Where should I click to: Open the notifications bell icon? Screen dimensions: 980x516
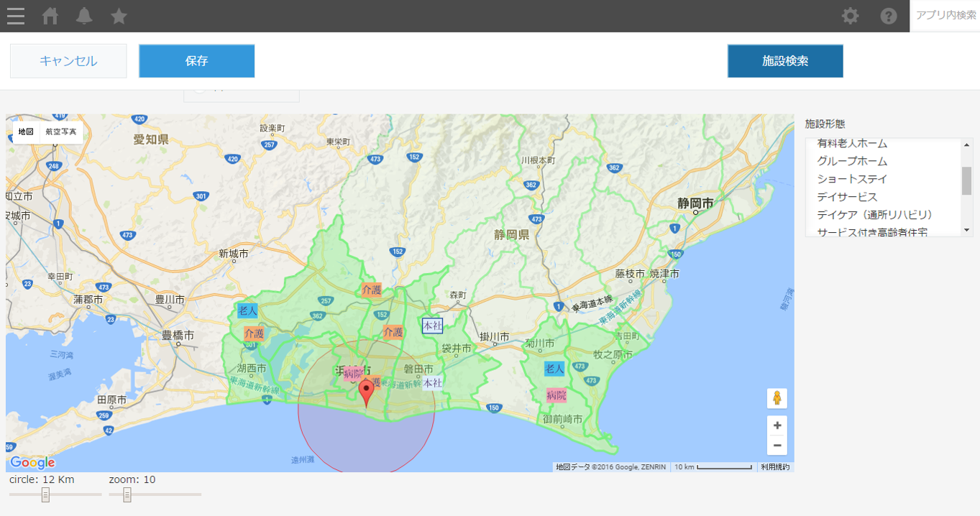(x=83, y=16)
